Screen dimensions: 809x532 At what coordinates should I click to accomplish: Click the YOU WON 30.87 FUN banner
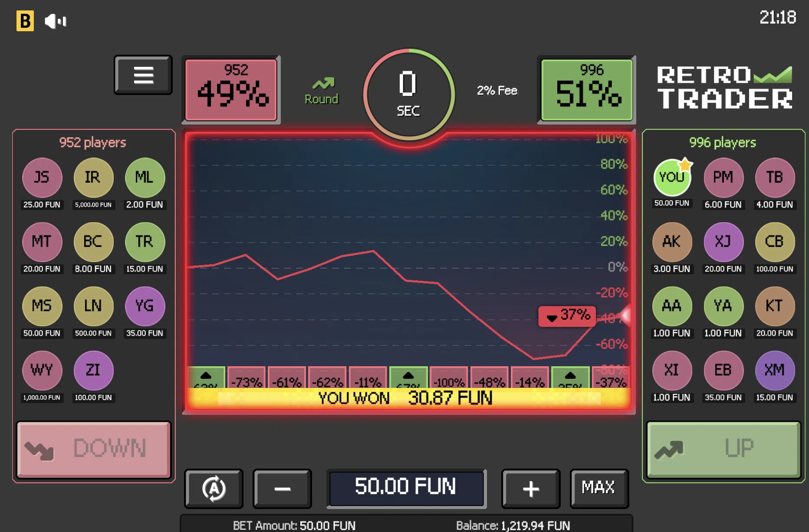[x=408, y=398]
